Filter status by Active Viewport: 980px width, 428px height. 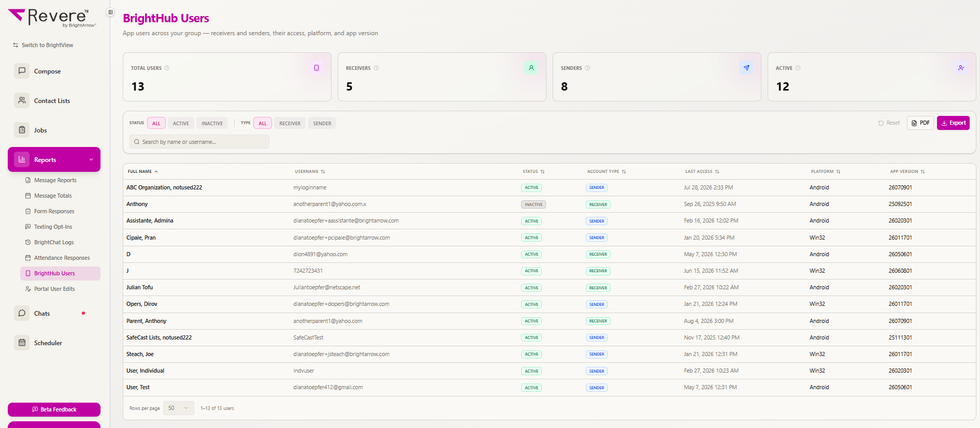click(x=181, y=123)
